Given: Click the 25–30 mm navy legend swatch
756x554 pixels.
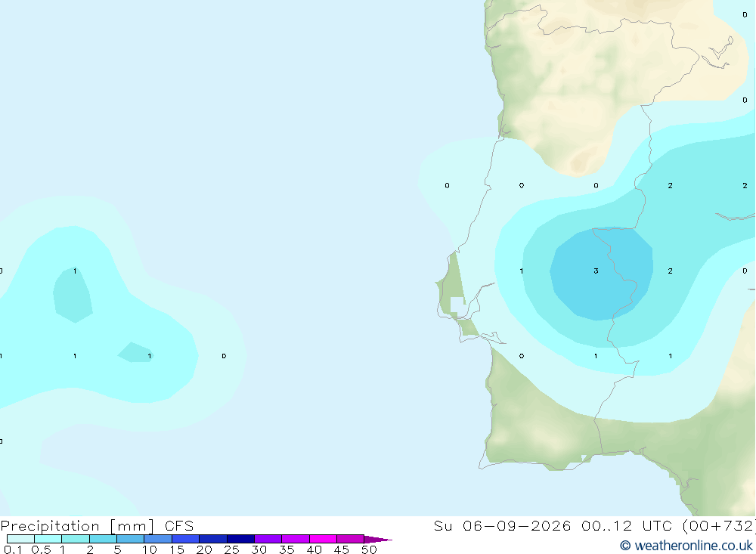Looking at the screenshot, I should (x=240, y=539).
